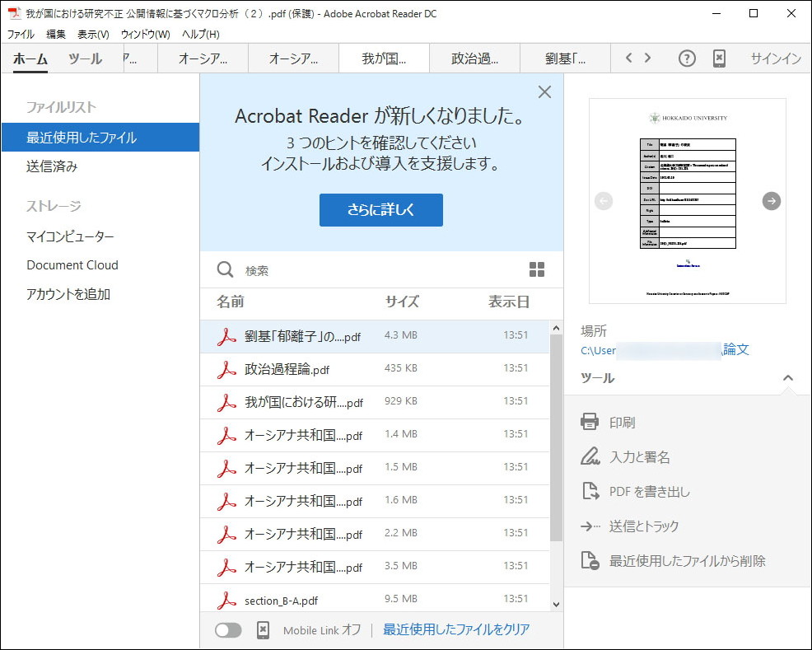Image resolution: width=812 pixels, height=650 pixels.
Task: Enable the Mobile Link toggle switch
Action: (x=230, y=629)
